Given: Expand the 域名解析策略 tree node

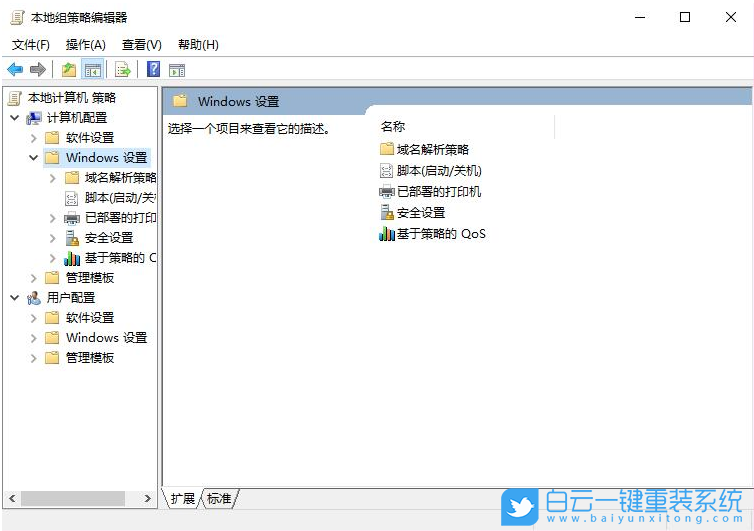Looking at the screenshot, I should pyautogui.click(x=52, y=178).
